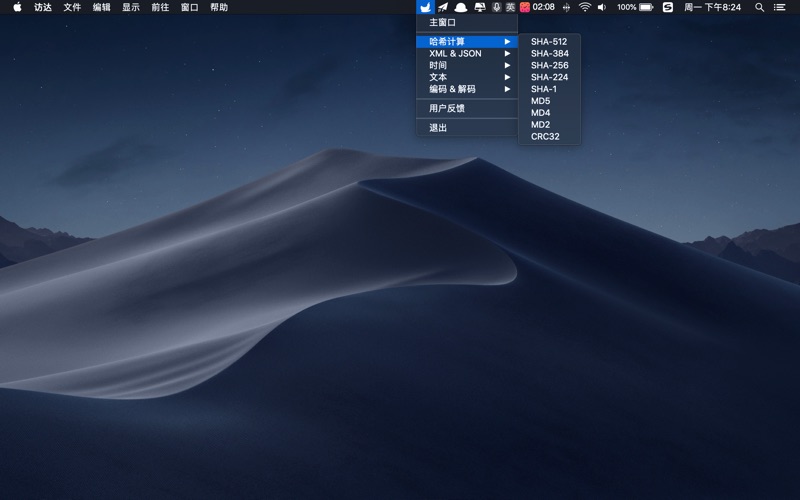Image resolution: width=800 pixels, height=500 pixels.
Task: Click 用户反馈 menu entry
Action: coord(447,109)
